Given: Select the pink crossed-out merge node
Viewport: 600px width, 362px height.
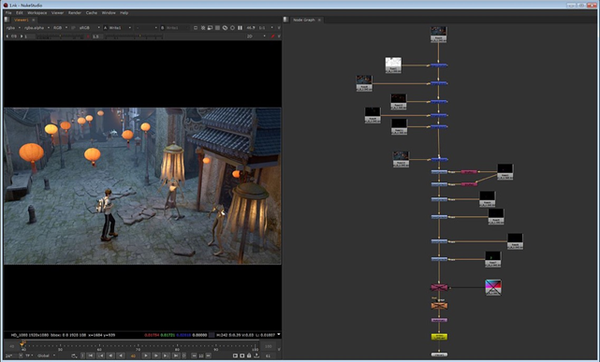Looking at the screenshot, I should (439, 287).
